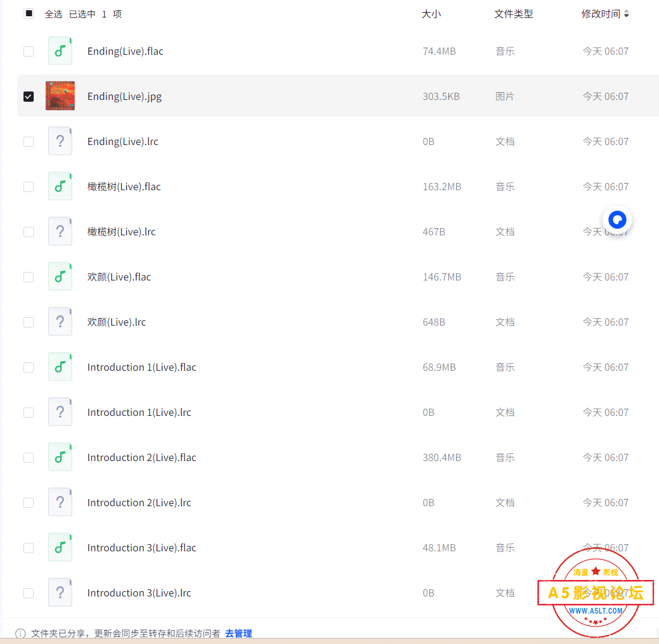Click the unknown-file icon of Introduction 2(Live).lrc
659x644 pixels.
point(60,503)
